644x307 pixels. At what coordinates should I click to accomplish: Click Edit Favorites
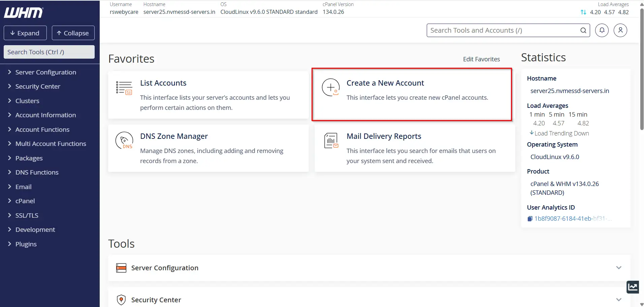click(481, 59)
